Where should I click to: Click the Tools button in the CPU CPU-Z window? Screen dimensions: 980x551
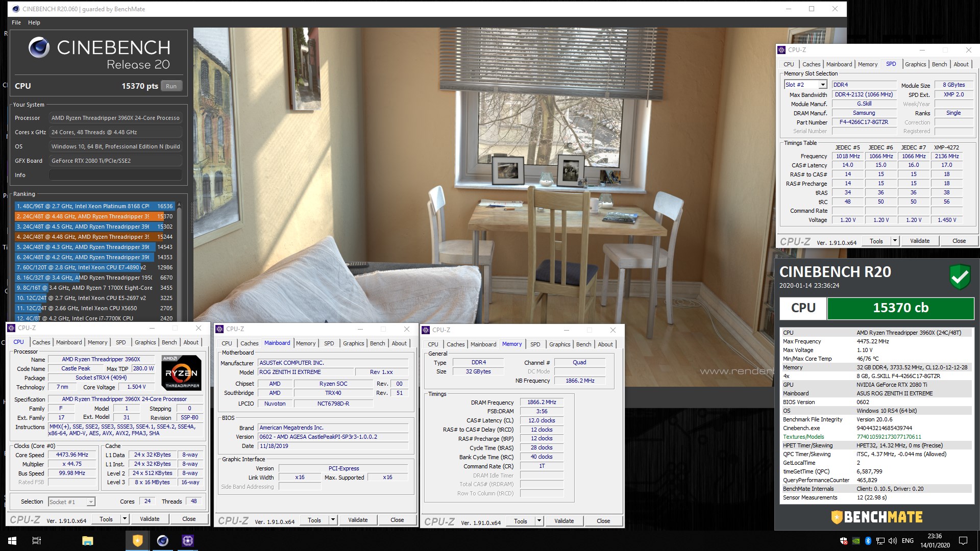(106, 519)
